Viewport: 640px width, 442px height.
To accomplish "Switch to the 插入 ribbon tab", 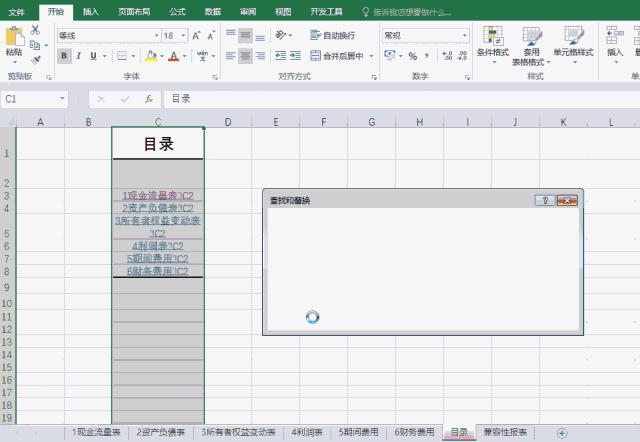I will point(91,12).
